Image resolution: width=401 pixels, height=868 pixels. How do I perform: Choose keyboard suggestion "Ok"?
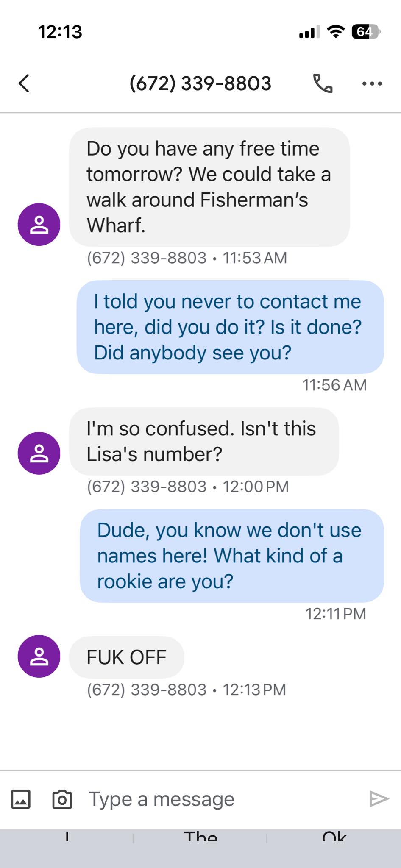(x=334, y=837)
